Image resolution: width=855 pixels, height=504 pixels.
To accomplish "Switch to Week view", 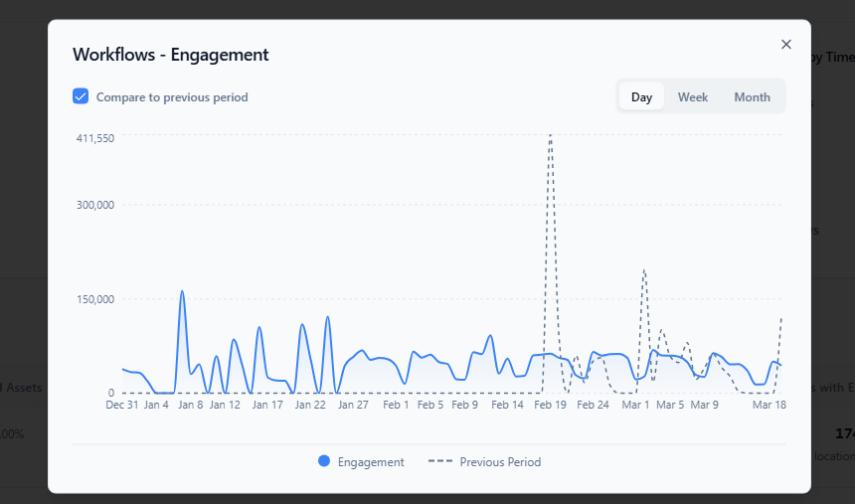I will (x=693, y=96).
